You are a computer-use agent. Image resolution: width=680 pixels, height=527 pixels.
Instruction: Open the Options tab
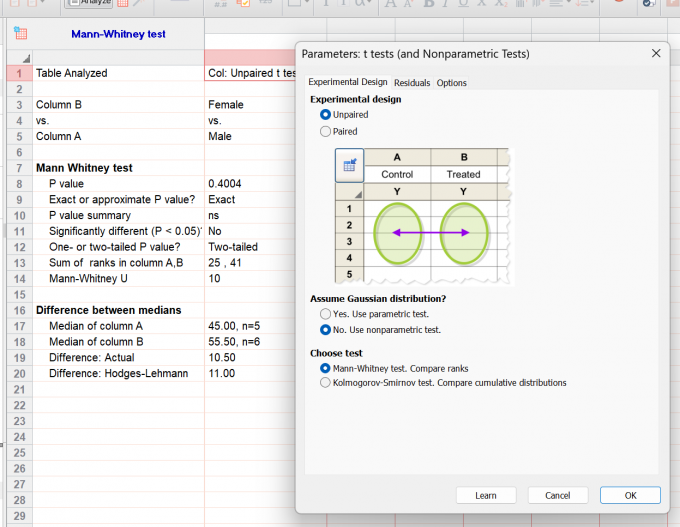coord(451,82)
